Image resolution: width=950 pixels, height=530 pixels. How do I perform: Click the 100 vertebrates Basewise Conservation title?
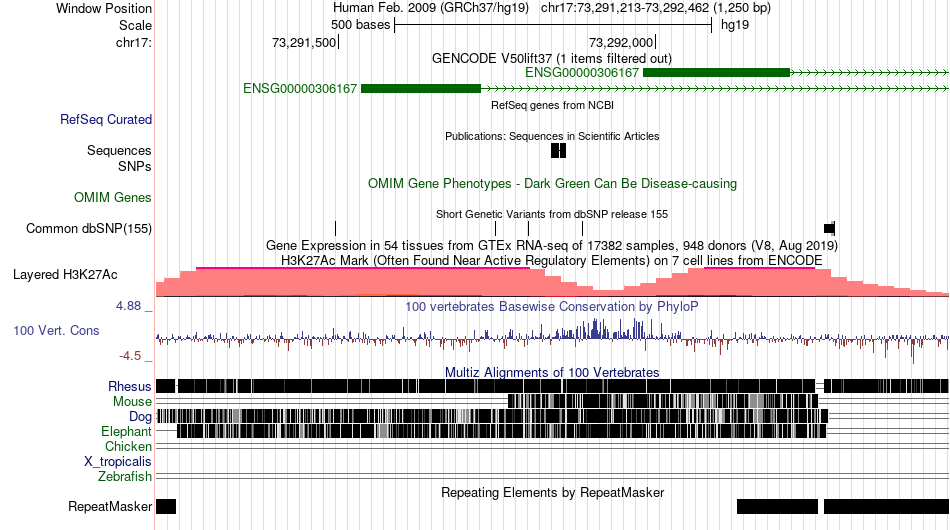pyautogui.click(x=552, y=306)
